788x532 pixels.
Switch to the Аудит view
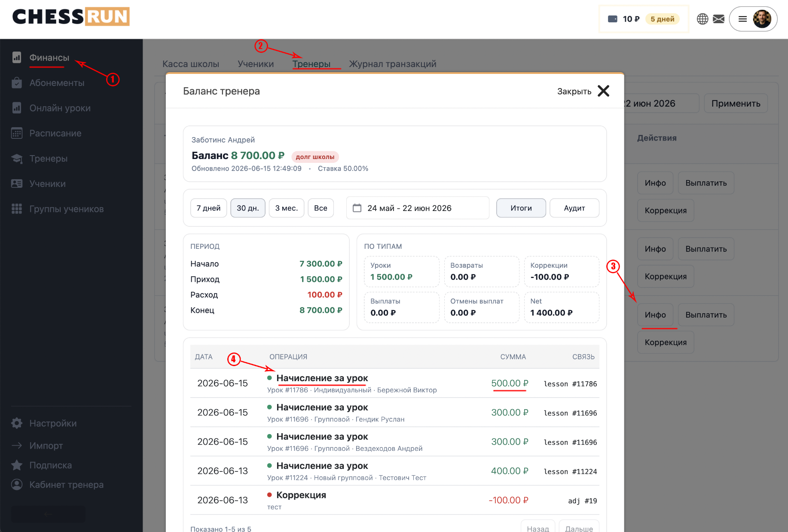pyautogui.click(x=574, y=208)
